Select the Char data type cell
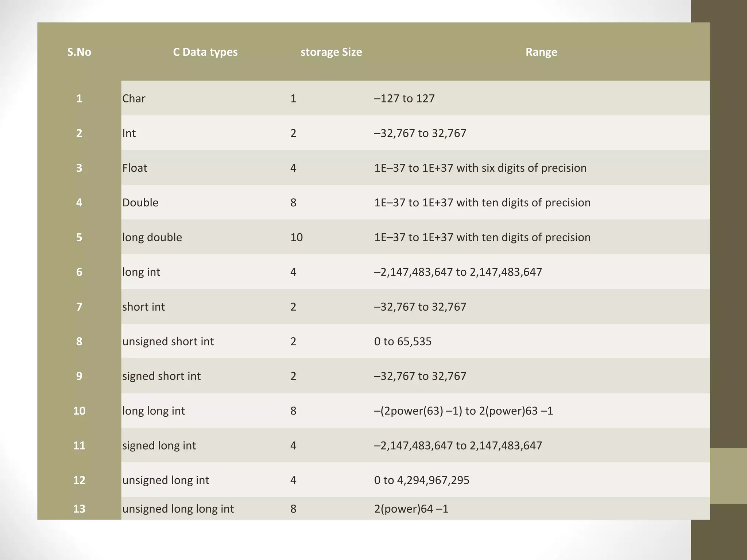 coord(134,98)
